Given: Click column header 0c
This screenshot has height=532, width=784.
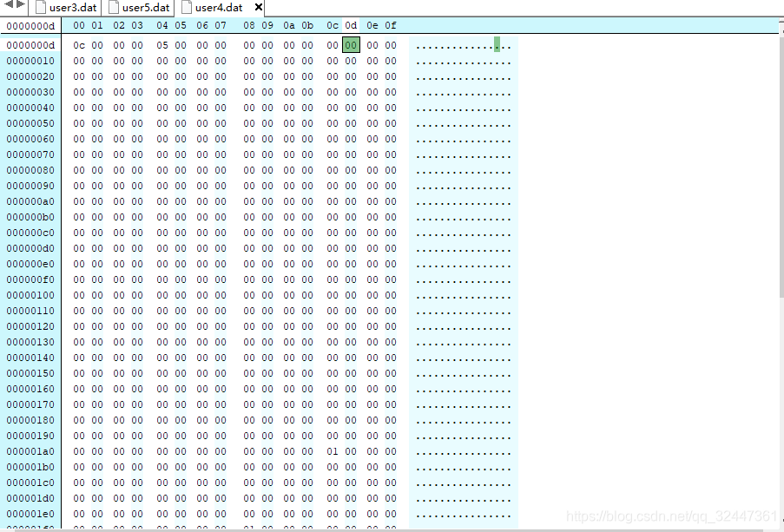Looking at the screenshot, I should click(x=333, y=25).
